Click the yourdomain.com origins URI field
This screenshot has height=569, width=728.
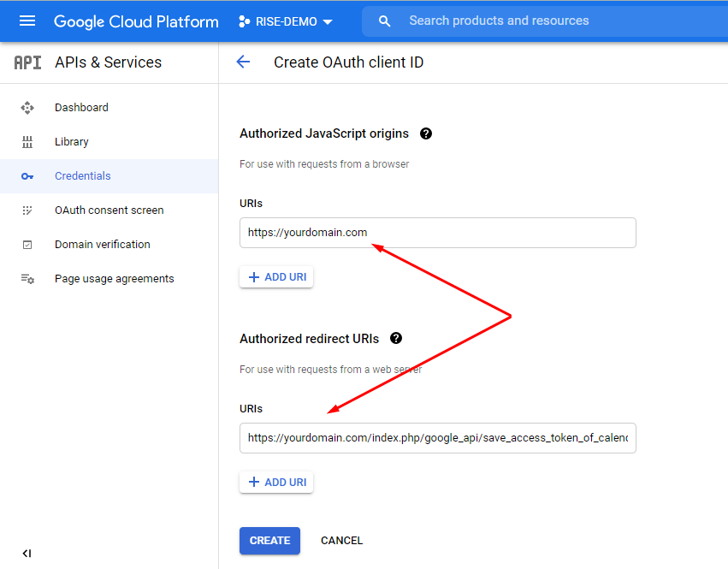coord(437,232)
